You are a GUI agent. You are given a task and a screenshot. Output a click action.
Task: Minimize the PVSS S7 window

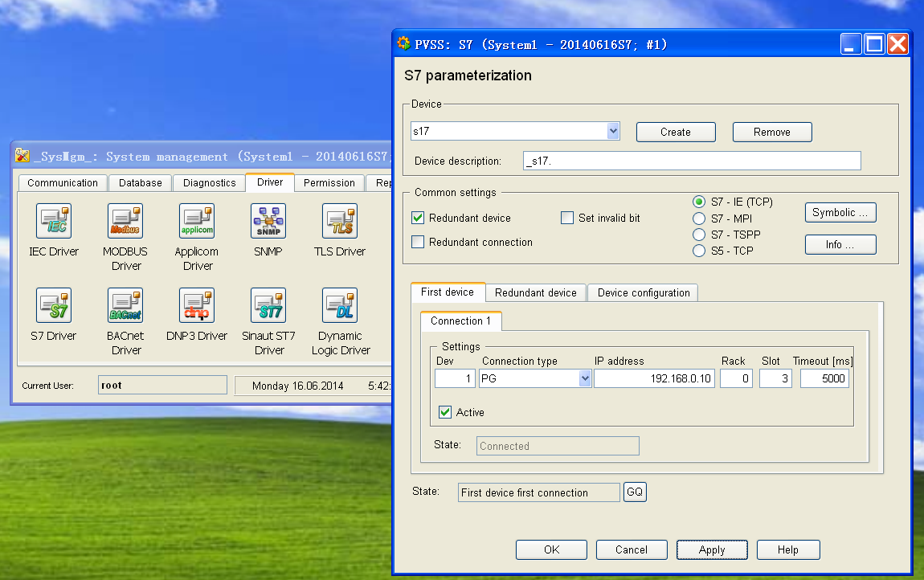click(x=850, y=43)
